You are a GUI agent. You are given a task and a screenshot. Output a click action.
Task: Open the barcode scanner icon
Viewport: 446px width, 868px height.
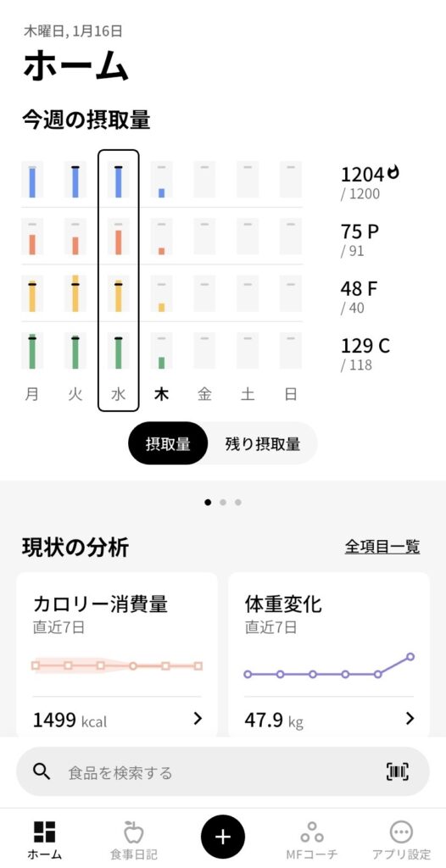tap(397, 771)
